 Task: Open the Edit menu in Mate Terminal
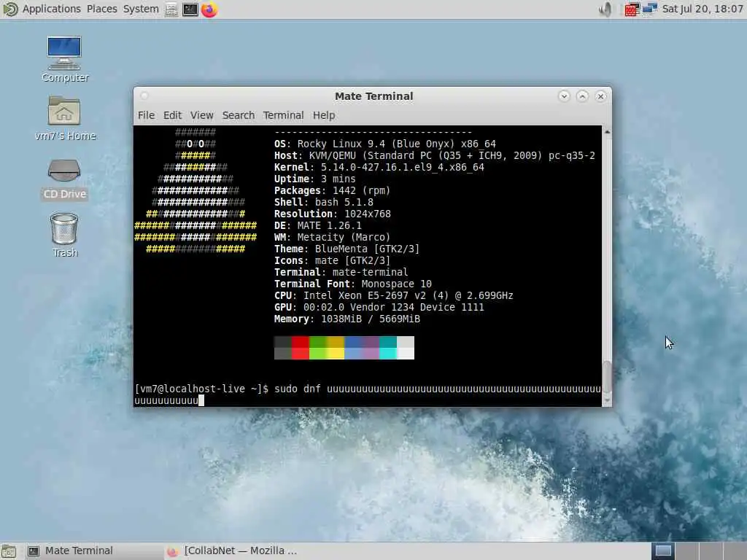pyautogui.click(x=172, y=115)
